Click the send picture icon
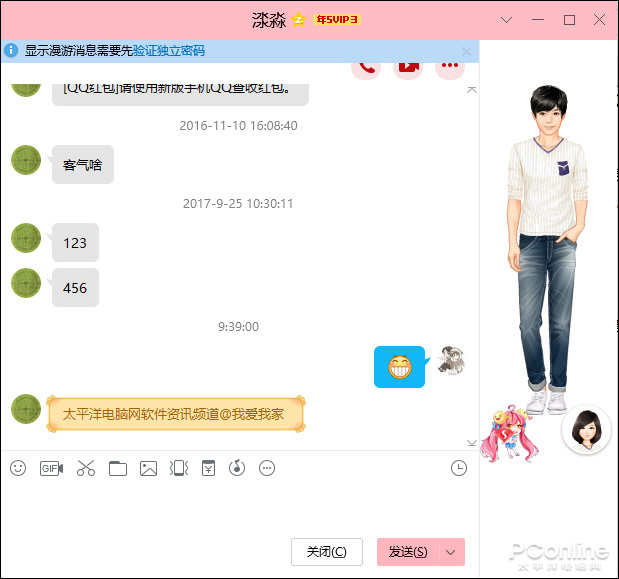619x579 pixels. [148, 468]
